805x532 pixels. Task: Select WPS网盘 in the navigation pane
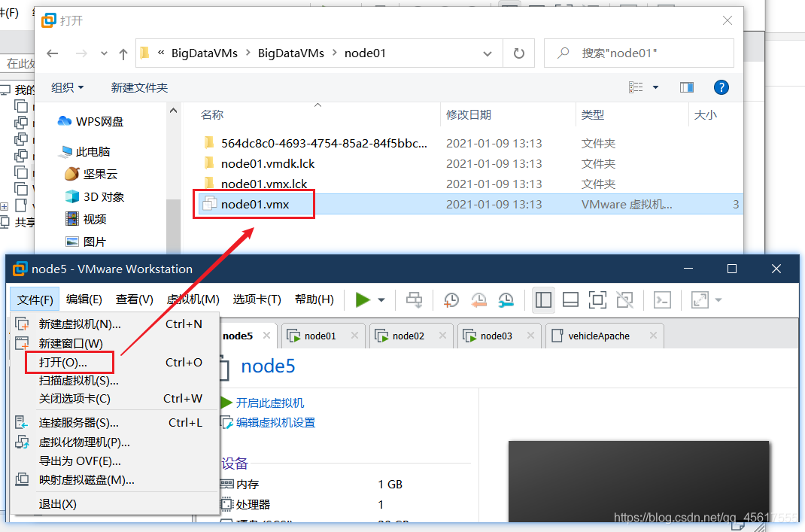point(90,122)
